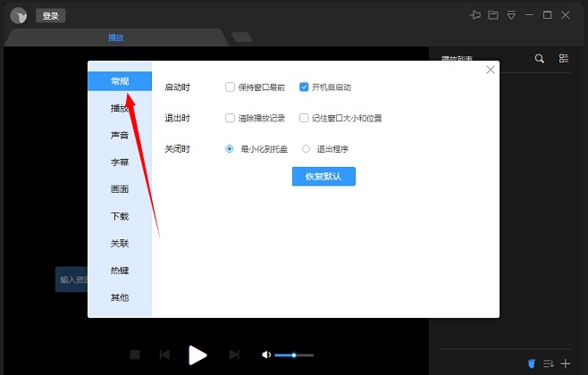The width and height of the screenshot is (588, 375).
Task: Adjust the volume slider
Action: tap(294, 355)
